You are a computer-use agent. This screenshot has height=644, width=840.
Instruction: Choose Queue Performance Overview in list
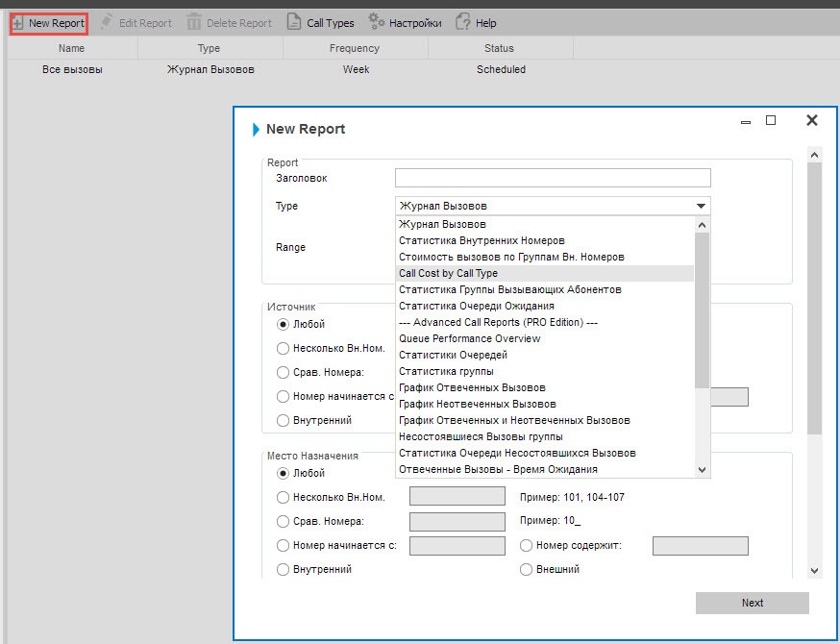tap(469, 338)
